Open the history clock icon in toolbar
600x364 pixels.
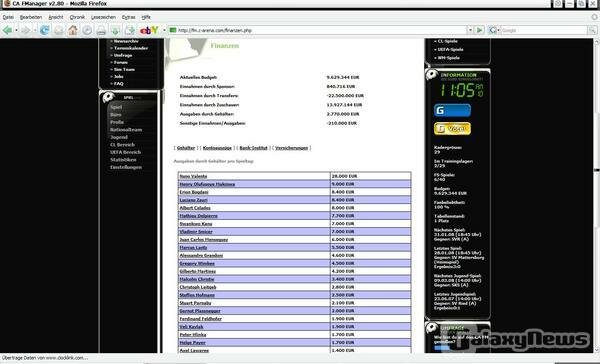coord(87,30)
